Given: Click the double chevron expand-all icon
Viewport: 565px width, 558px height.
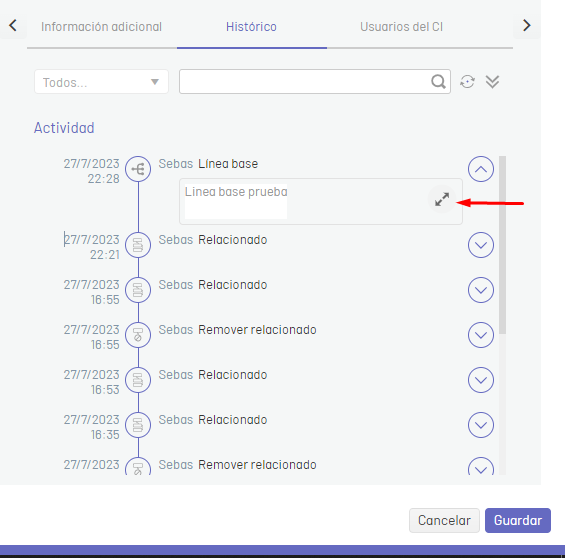Looking at the screenshot, I should click(492, 82).
